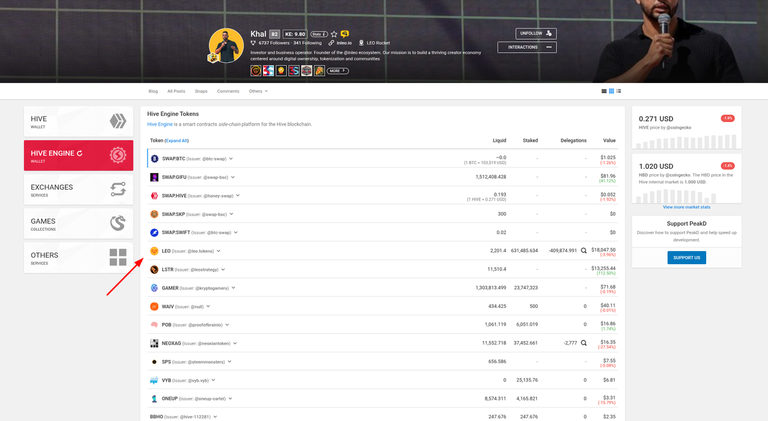The width and height of the screenshot is (768, 421).
Task: Click the 1.020 USD HBD price card
Action: pos(687,179)
